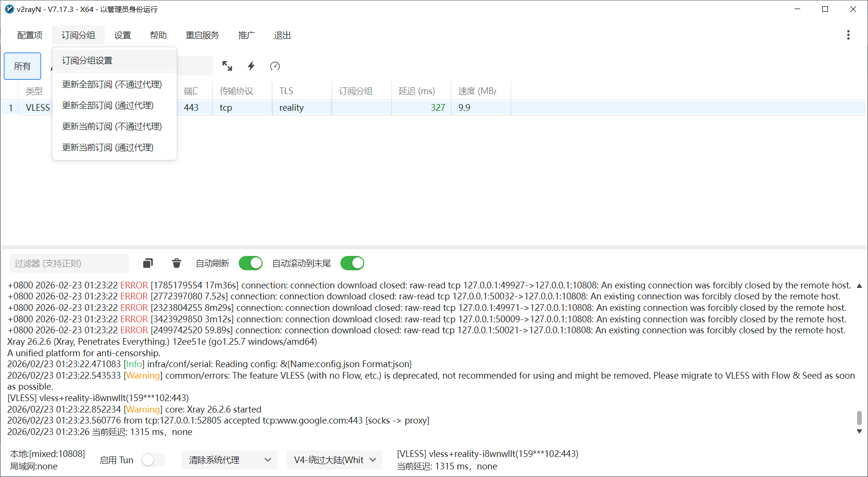Turn off auto scroll to end toggle
This screenshot has height=477, width=868.
point(352,263)
